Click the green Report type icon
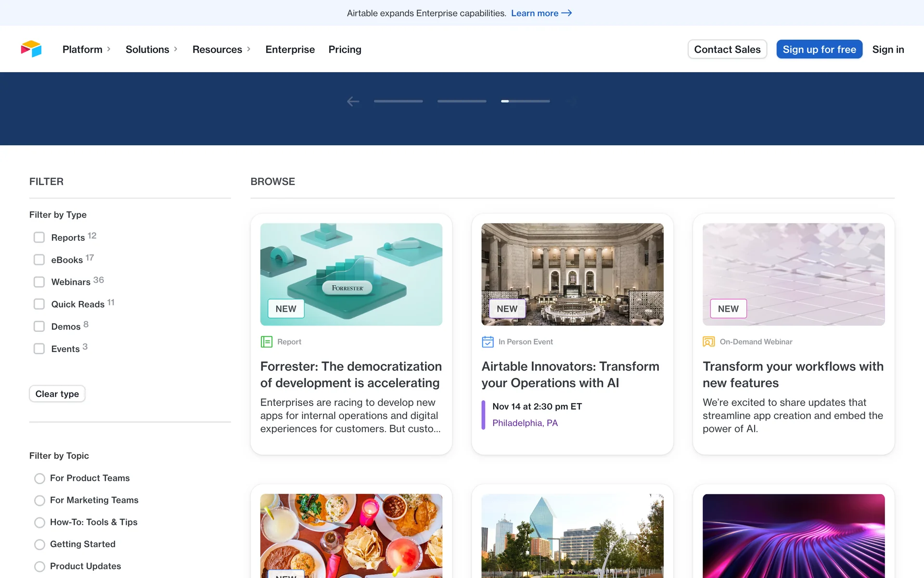Image resolution: width=924 pixels, height=578 pixels. tap(266, 342)
